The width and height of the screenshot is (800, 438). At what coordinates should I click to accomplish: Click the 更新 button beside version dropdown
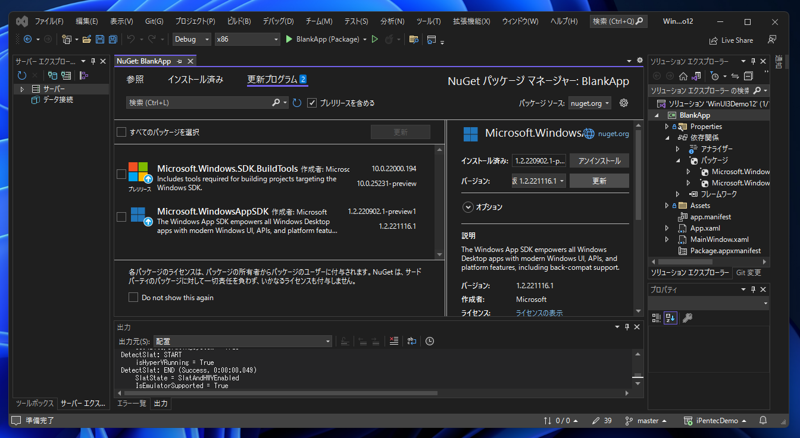[599, 181]
